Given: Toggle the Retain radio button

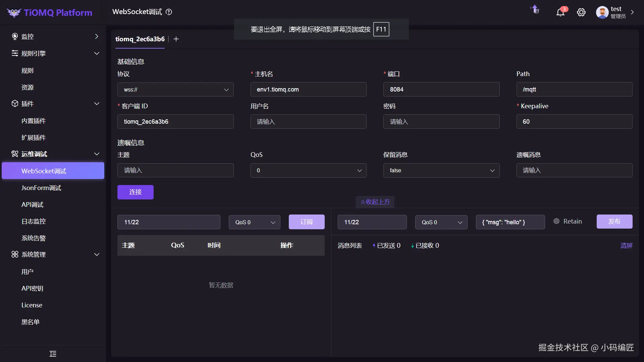Looking at the screenshot, I should (x=556, y=221).
